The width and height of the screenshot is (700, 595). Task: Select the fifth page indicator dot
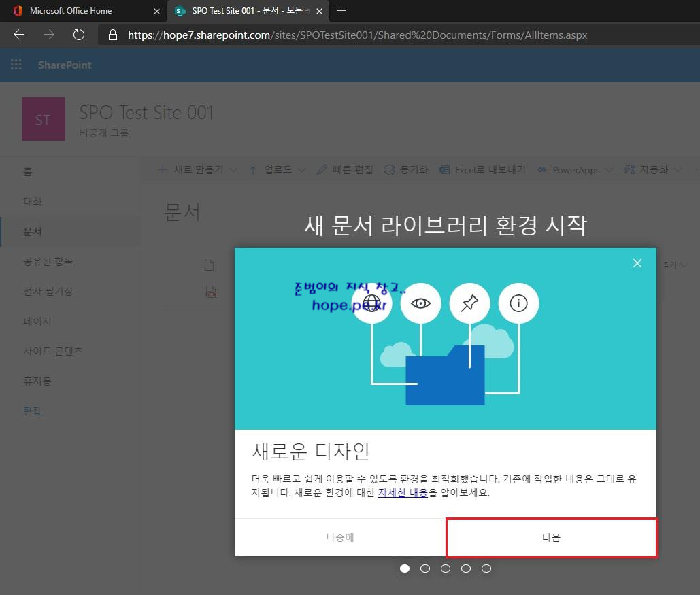point(486,568)
